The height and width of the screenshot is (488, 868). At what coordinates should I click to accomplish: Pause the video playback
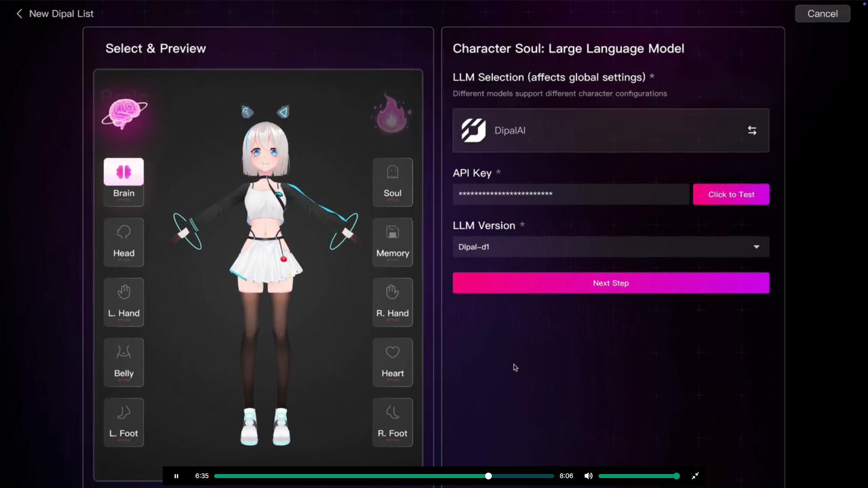click(176, 476)
